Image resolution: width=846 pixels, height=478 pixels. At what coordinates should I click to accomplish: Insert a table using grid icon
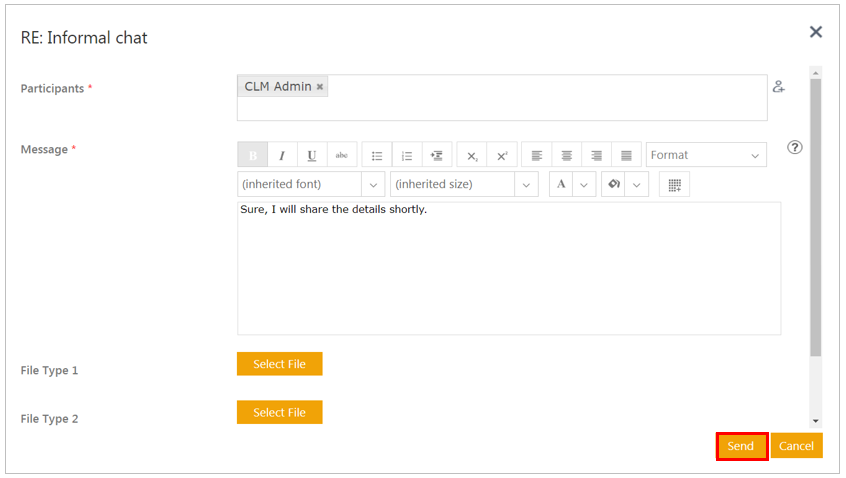(674, 185)
